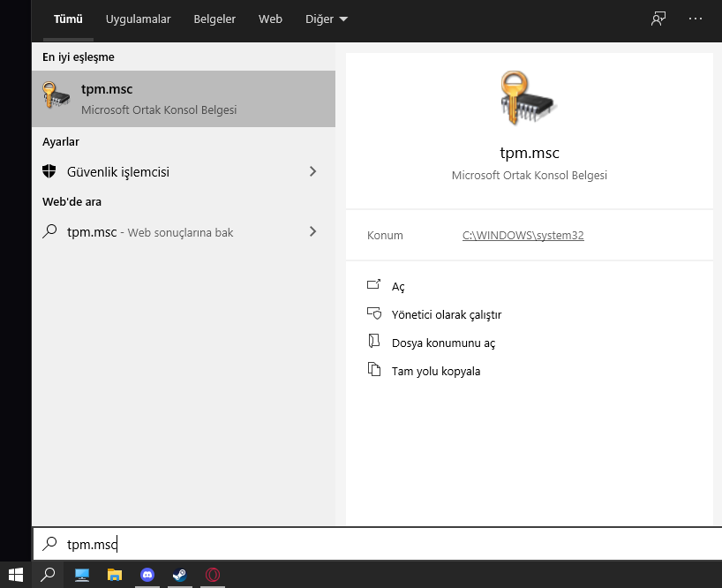Open the three-dots options menu
The width and height of the screenshot is (722, 588).
[x=696, y=19]
